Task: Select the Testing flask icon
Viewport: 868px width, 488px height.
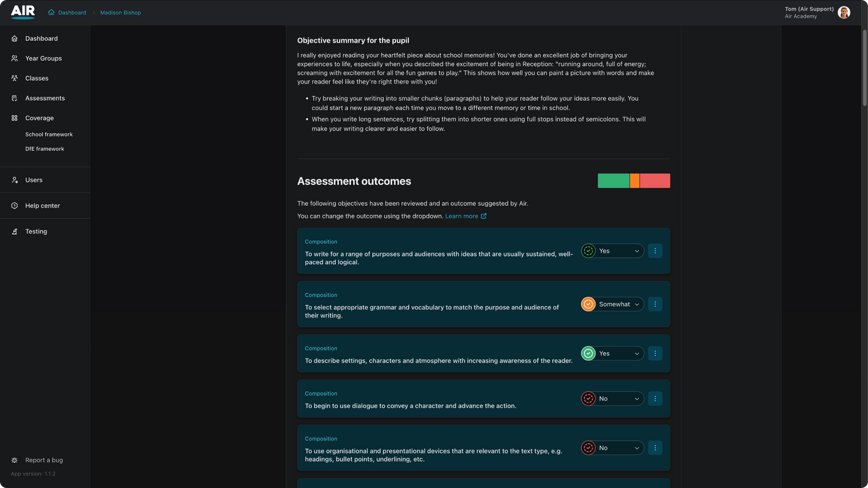Action: tap(14, 231)
